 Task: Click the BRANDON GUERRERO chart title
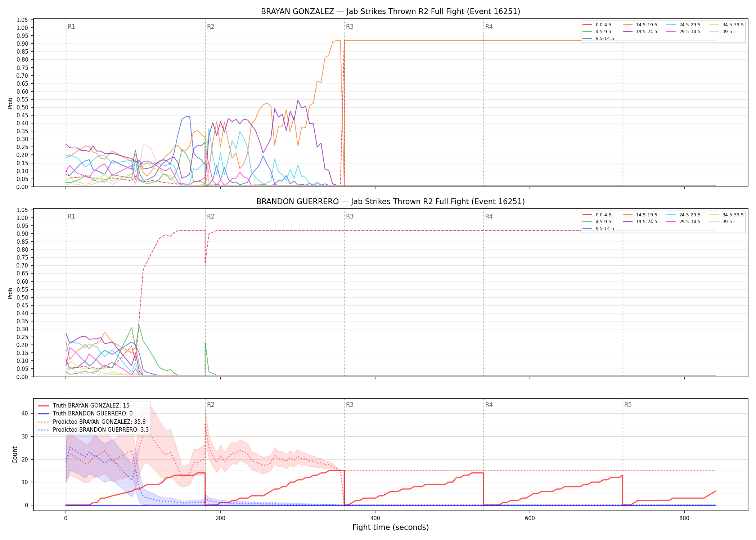coord(391,202)
